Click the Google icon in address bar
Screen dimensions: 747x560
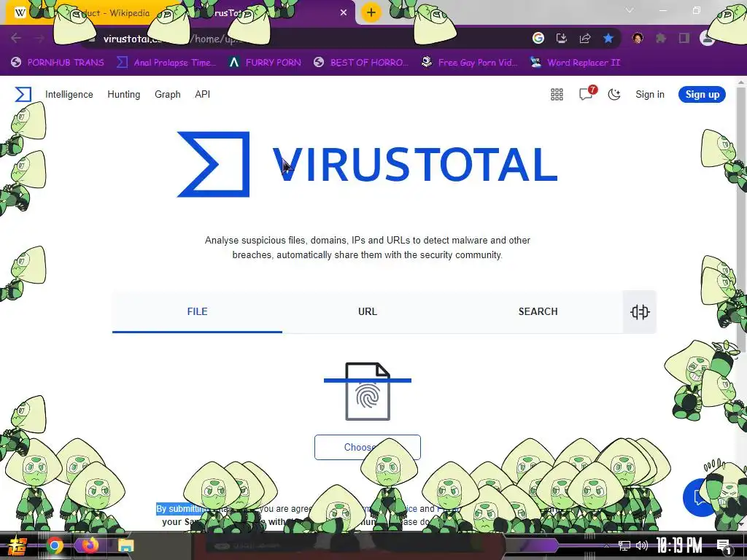click(538, 38)
